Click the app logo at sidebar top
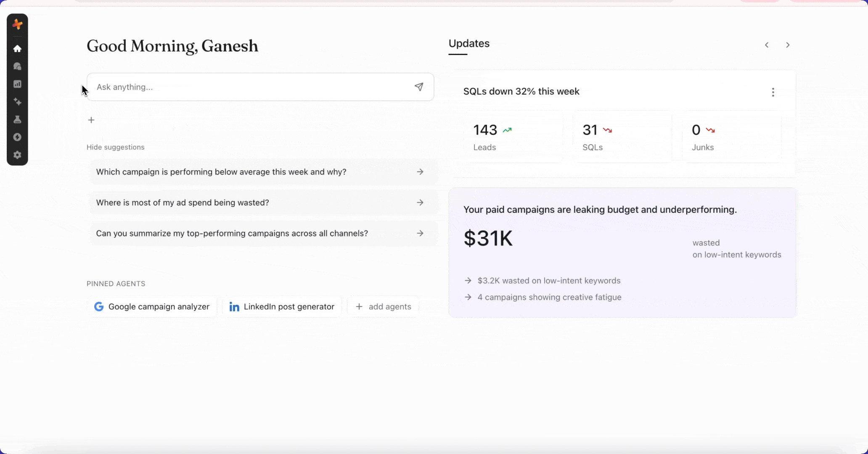This screenshot has width=868, height=454. coord(18,24)
